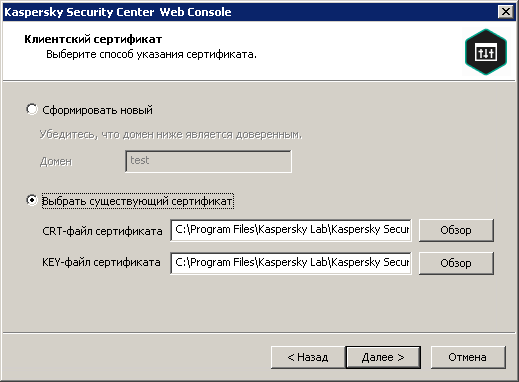The height and width of the screenshot is (382, 519).
Task: Select the "Сформировать новый" radio button
Action: point(32,109)
